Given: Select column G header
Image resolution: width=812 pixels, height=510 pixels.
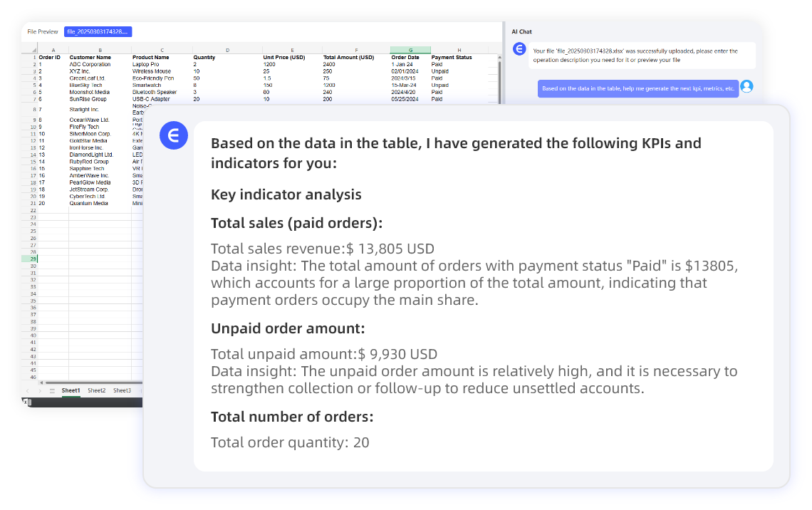Looking at the screenshot, I should coord(411,51).
